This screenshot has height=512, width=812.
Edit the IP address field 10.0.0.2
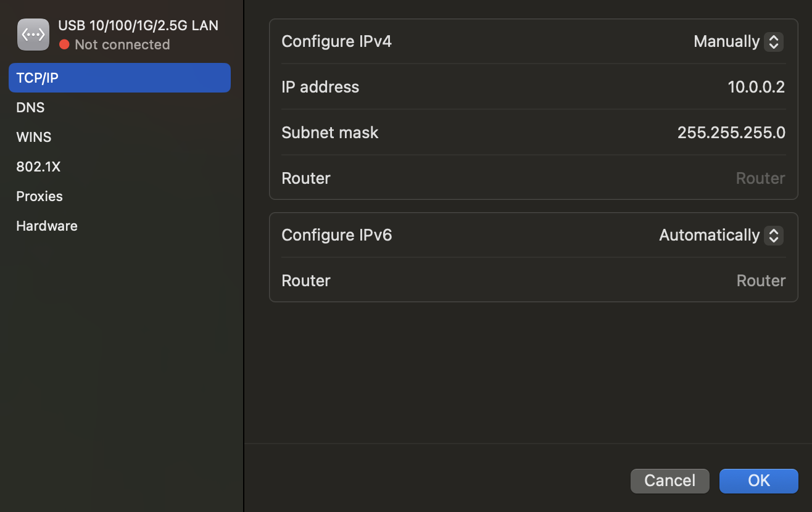click(x=756, y=87)
